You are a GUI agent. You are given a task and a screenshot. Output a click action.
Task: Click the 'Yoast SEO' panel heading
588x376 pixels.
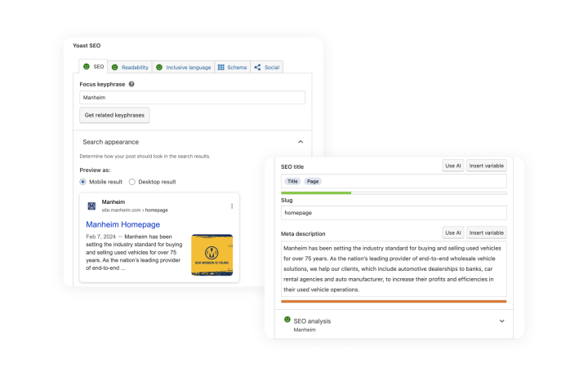coord(87,46)
